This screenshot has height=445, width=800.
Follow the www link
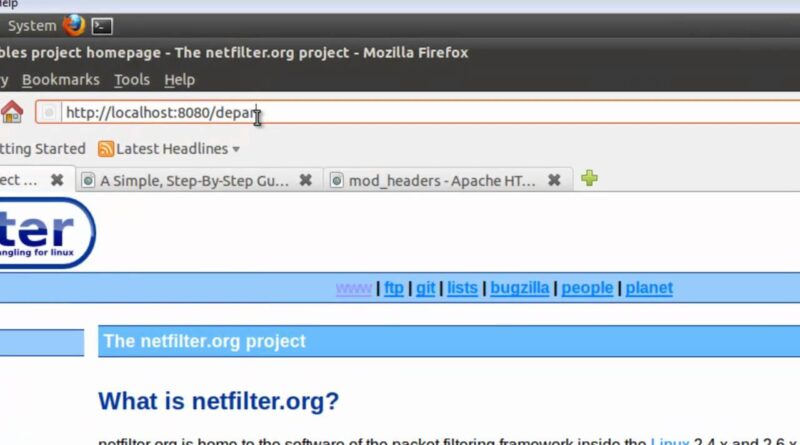tap(354, 288)
